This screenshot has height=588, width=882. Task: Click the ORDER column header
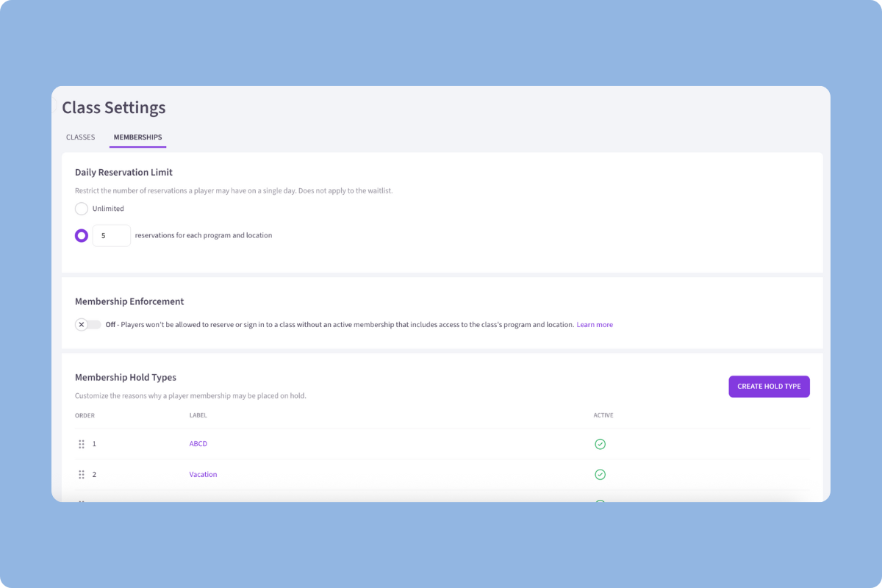85,415
